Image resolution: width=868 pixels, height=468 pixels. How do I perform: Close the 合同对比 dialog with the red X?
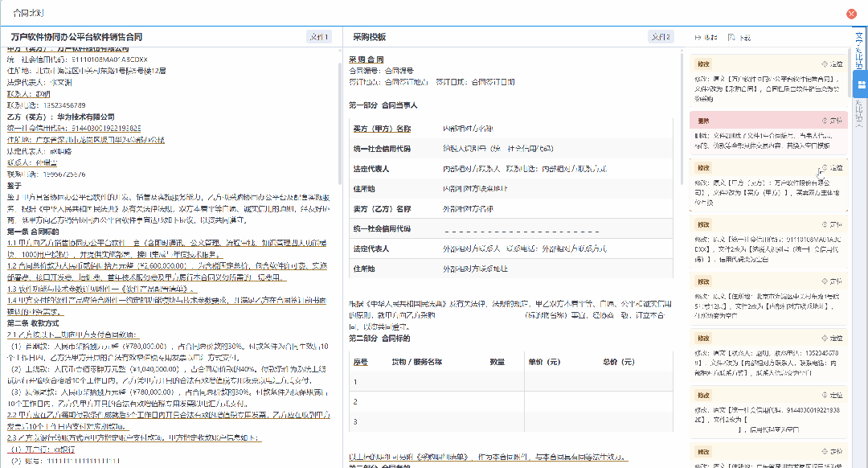pos(851,14)
